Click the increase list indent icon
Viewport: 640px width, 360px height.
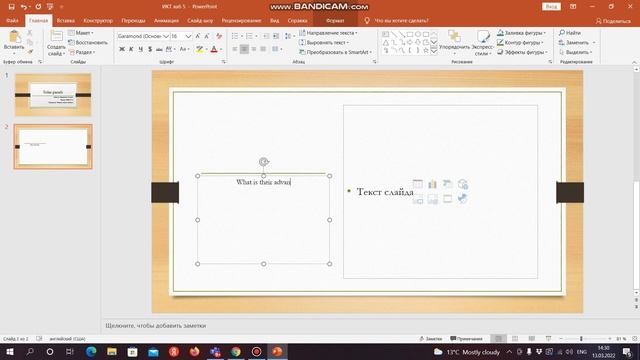pos(276,36)
